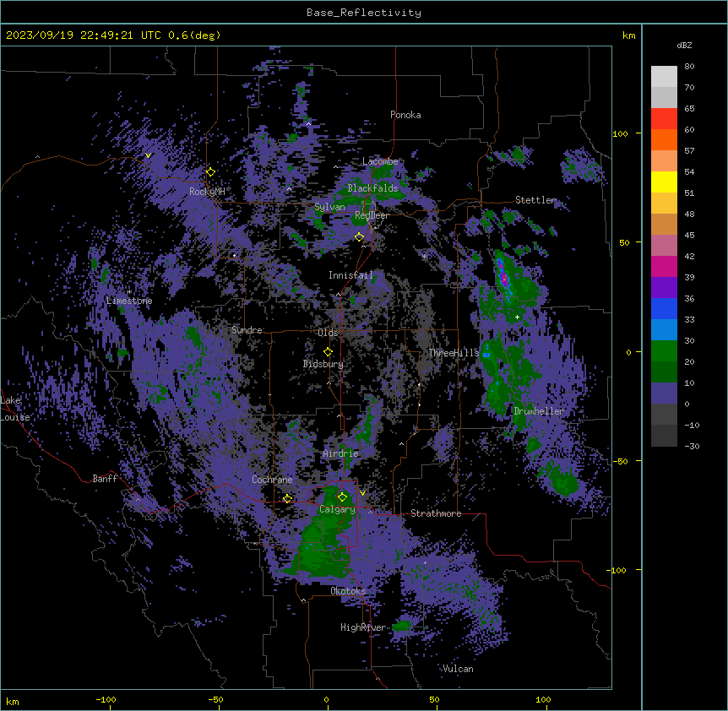The image size is (728, 711).
Task: Click the yellow marker near Olds
Action: click(328, 352)
